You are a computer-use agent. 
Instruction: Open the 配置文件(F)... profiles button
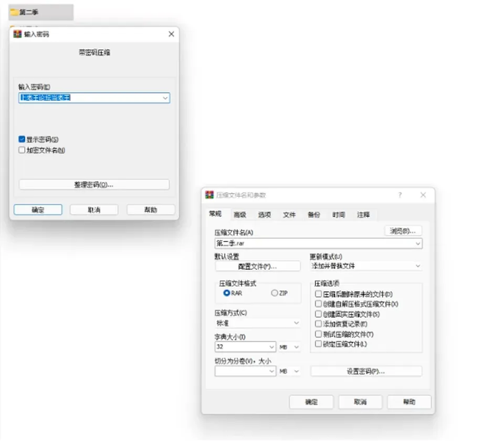[x=257, y=266]
